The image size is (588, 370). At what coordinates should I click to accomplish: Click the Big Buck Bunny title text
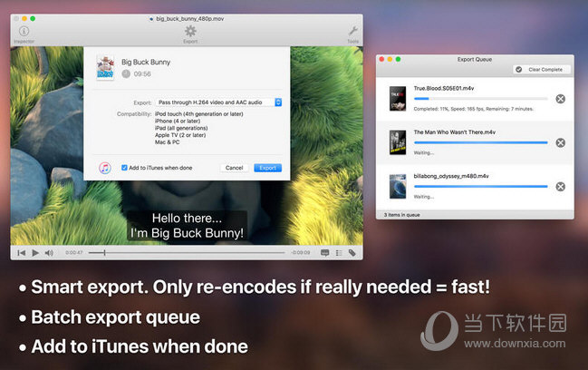pyautogui.click(x=146, y=62)
